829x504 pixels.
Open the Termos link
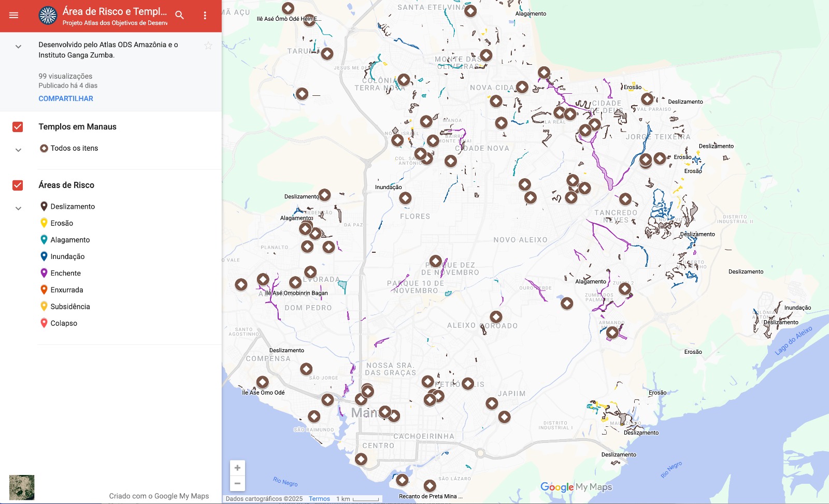(x=319, y=499)
